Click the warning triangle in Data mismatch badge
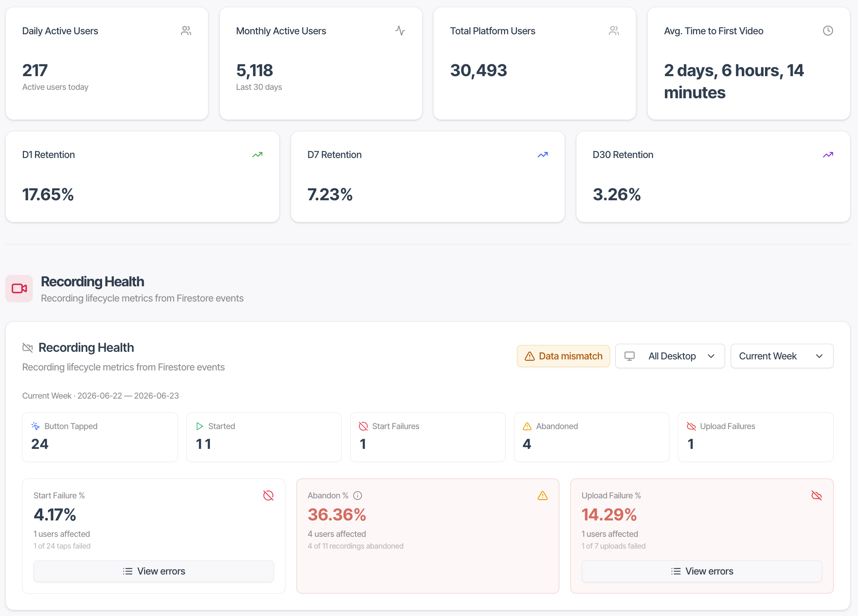This screenshot has height=616, width=858. pos(530,356)
